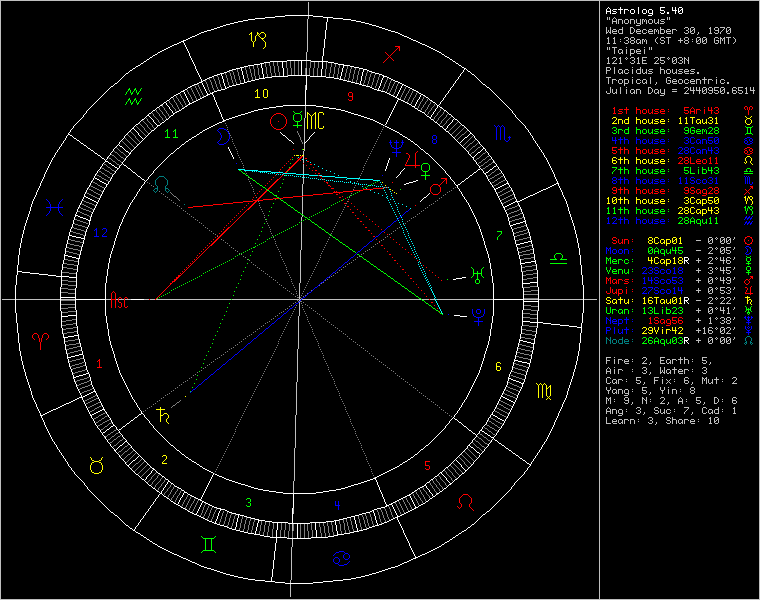Click the "Venu: 23Sco18" sidebar row

(x=680, y=271)
